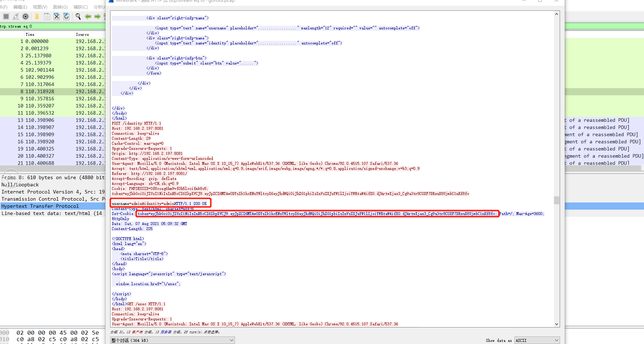Select packet 16 at time 110.398920
The height and width of the screenshot is (344, 644).
pos(53,142)
